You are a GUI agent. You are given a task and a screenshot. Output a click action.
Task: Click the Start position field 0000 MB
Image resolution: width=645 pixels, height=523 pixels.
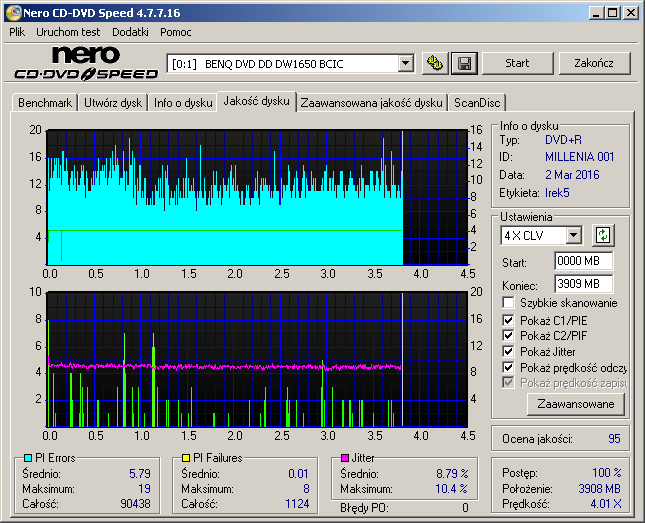tap(583, 261)
